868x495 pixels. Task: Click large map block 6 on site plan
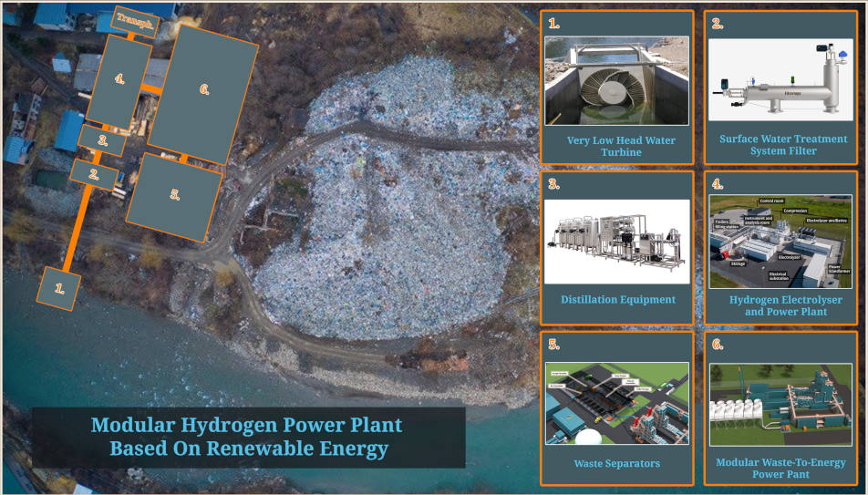tap(203, 94)
